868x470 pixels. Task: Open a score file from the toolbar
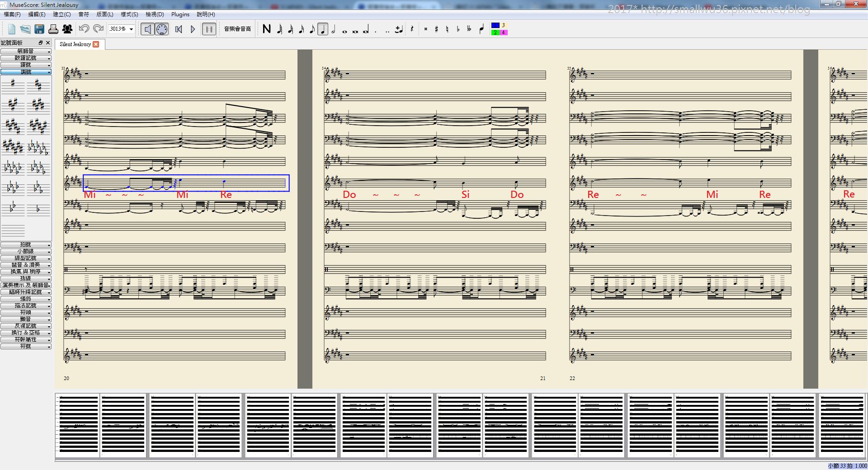(x=25, y=29)
